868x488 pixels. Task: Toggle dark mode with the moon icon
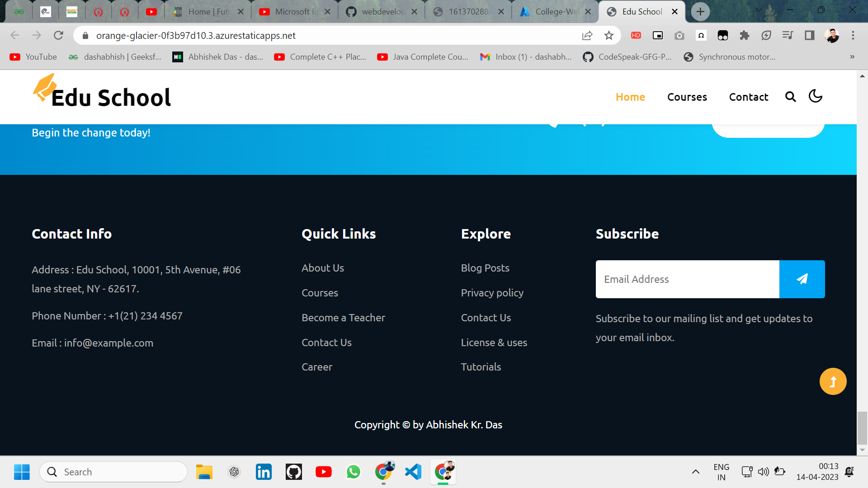(815, 96)
